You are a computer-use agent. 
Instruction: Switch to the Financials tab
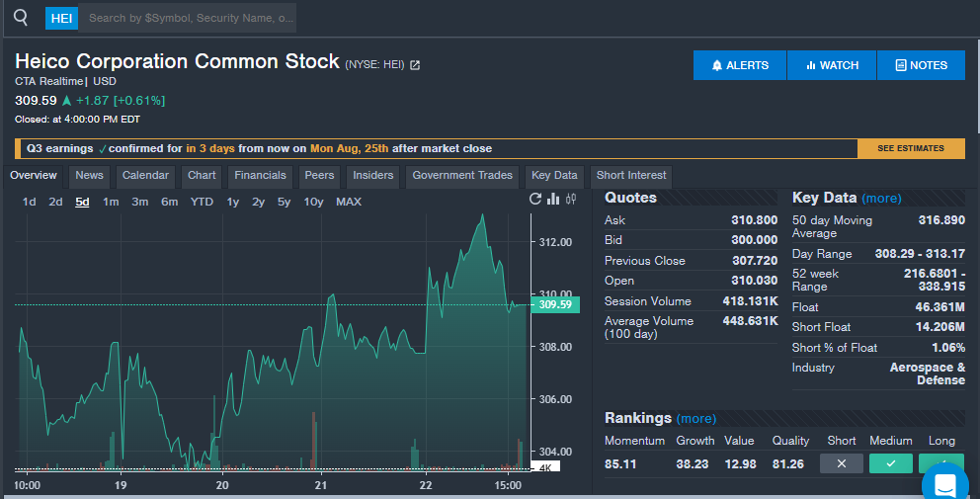[260, 176]
